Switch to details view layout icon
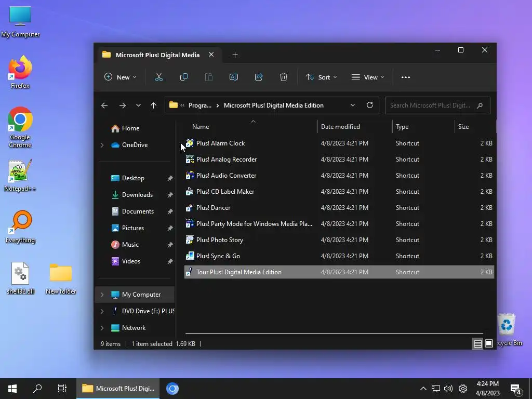This screenshot has height=399, width=532. click(x=477, y=344)
